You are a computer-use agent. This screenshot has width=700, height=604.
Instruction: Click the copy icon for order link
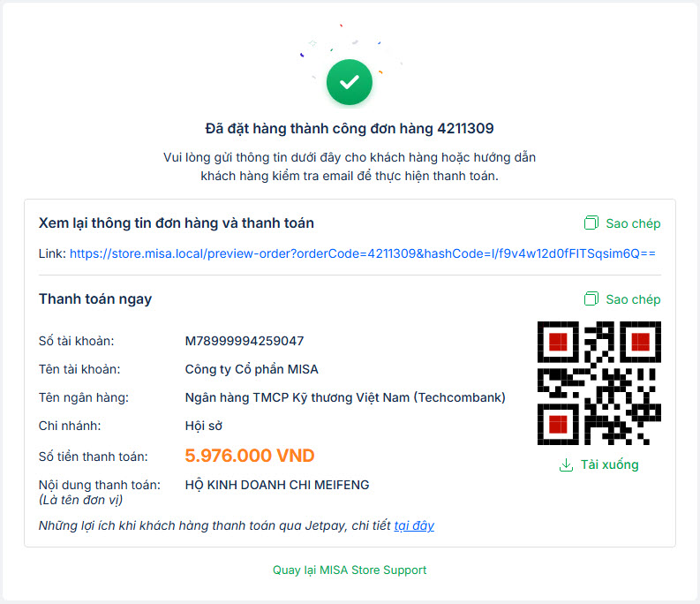tap(591, 223)
